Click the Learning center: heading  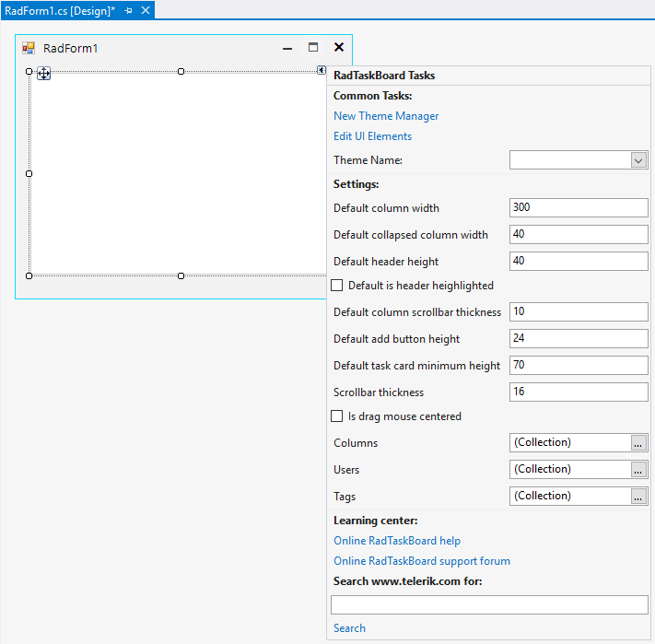375,521
